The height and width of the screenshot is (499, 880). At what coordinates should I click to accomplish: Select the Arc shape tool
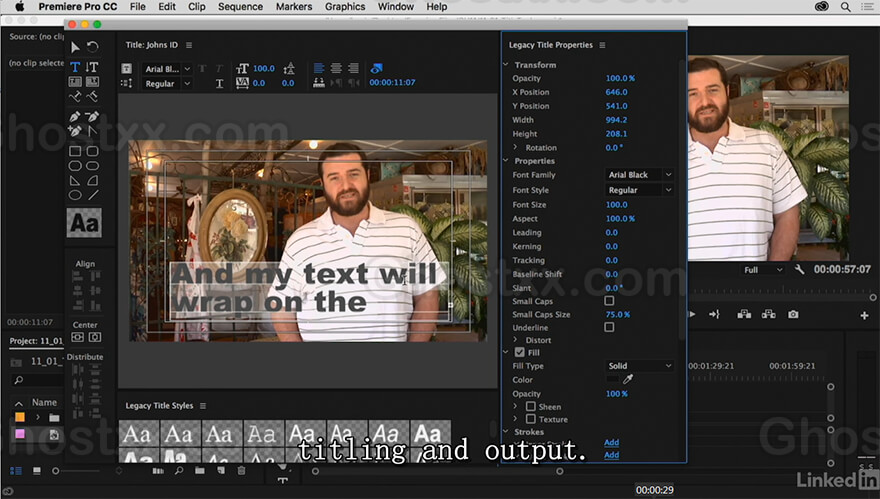coord(93,180)
